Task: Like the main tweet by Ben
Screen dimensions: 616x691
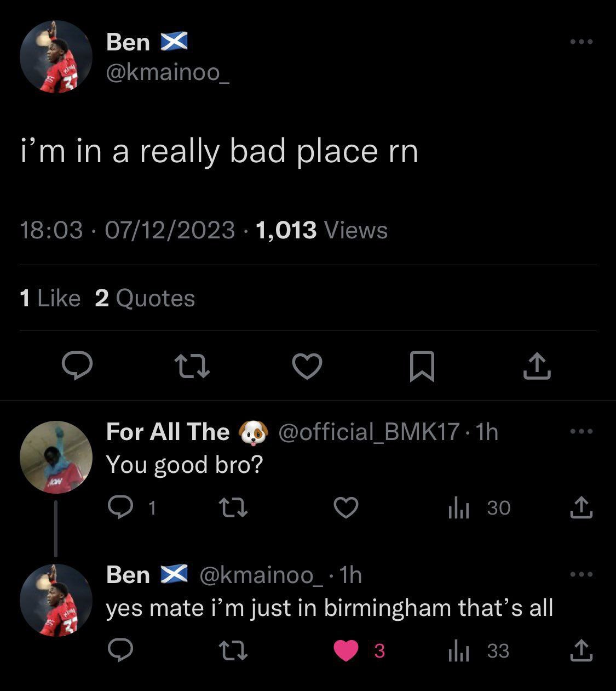Action: 307,366
